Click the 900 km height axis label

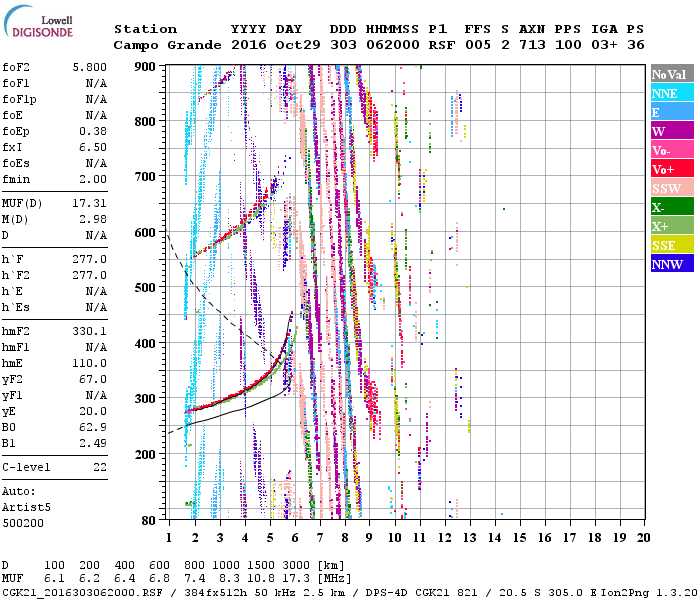click(x=145, y=67)
